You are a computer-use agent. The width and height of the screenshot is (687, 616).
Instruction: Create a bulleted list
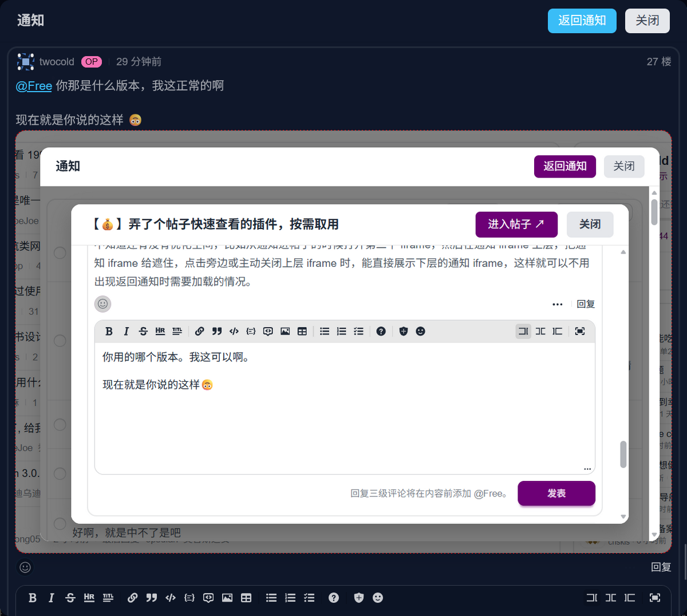tap(325, 331)
